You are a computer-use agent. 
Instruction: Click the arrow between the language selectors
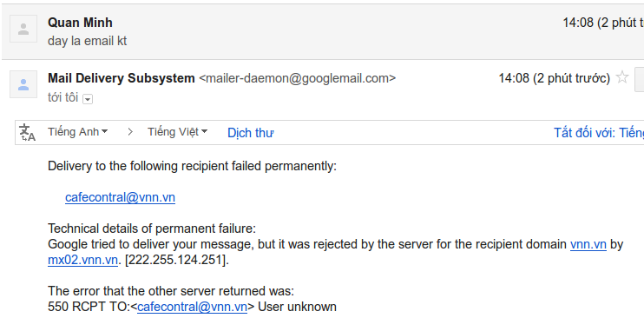tap(130, 132)
